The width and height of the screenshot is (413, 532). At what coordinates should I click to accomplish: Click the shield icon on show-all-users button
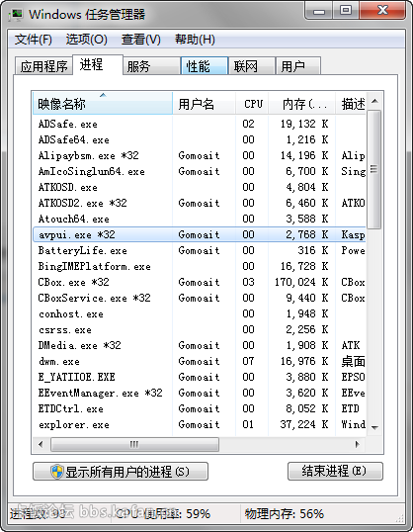pos(57,472)
